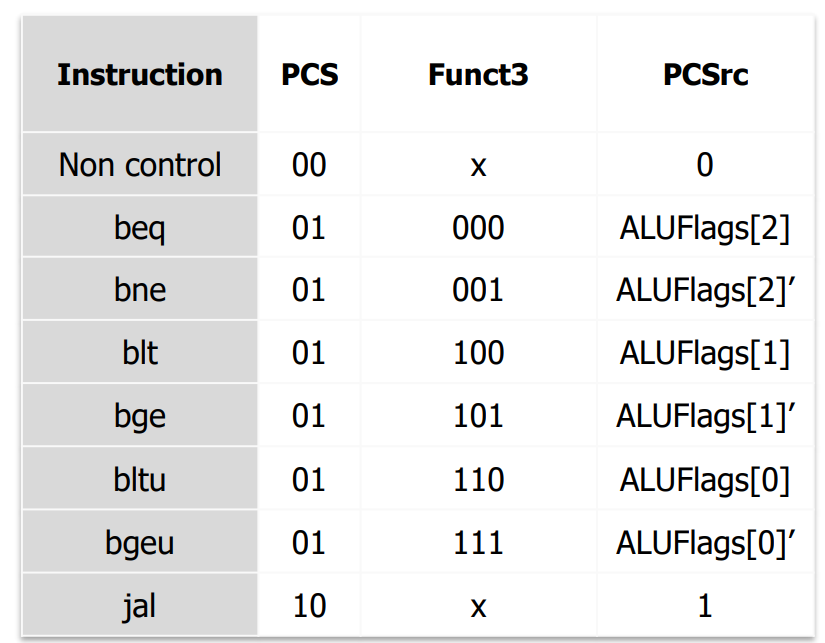Select the beq instruction cell
Viewport: 825px width, 643px height.
coord(140,228)
